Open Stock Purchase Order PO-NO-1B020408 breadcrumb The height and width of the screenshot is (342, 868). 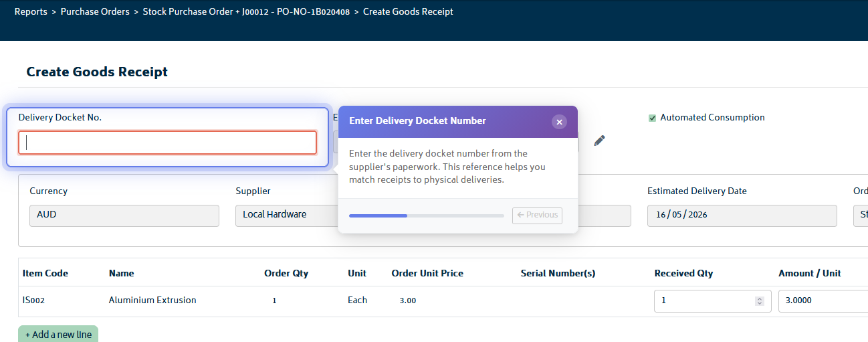(246, 12)
